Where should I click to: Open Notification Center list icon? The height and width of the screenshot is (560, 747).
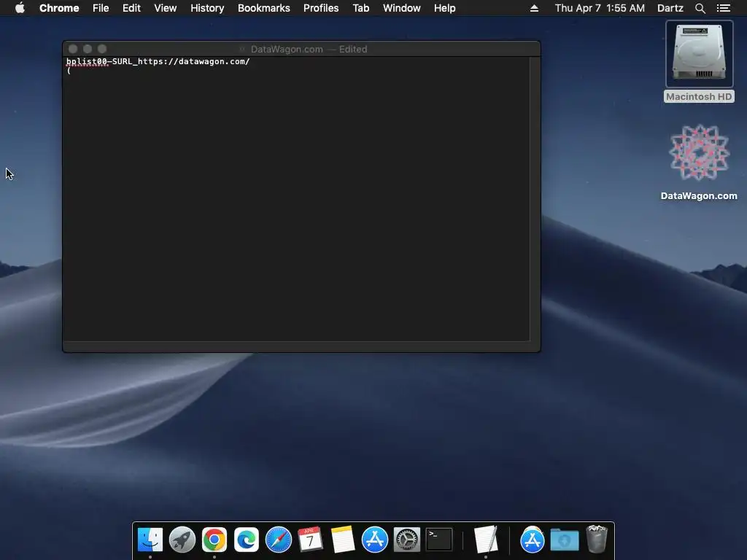723,8
